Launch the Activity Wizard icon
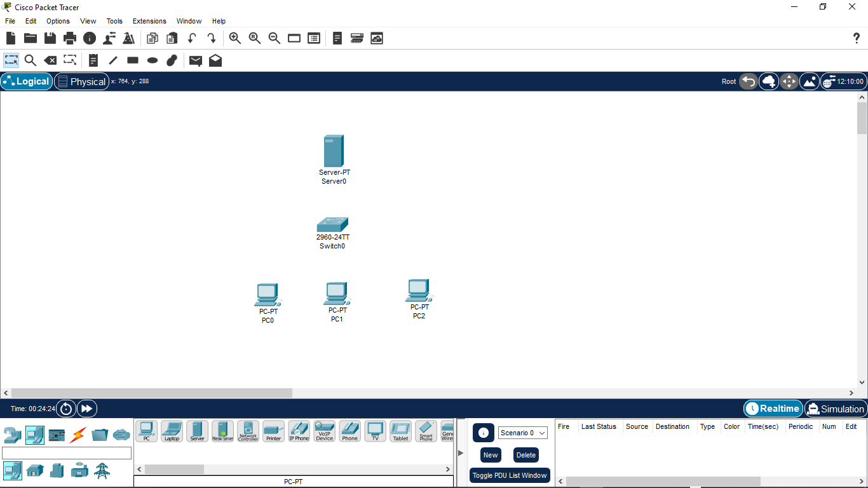The height and width of the screenshot is (488, 868). (x=109, y=38)
